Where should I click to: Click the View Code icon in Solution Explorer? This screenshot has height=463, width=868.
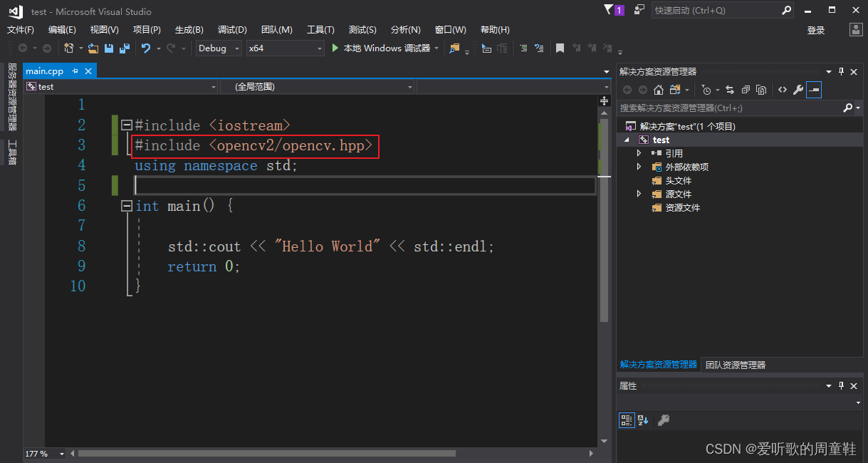click(783, 90)
